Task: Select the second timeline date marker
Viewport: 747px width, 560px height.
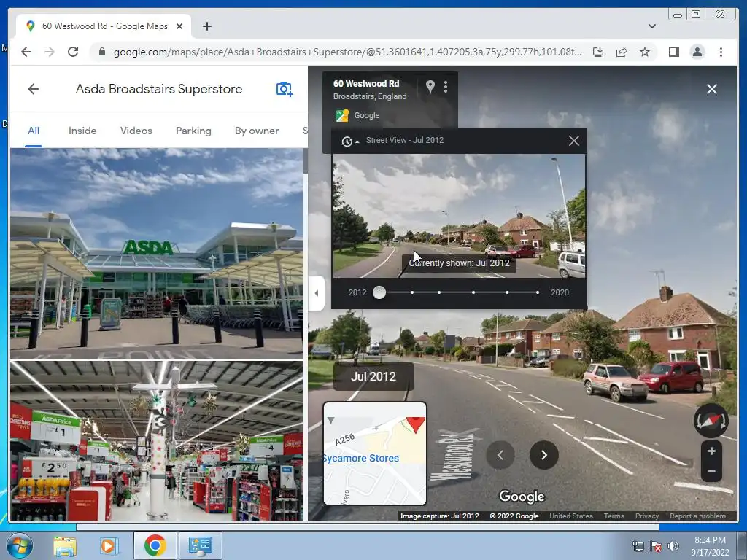Action: click(412, 292)
